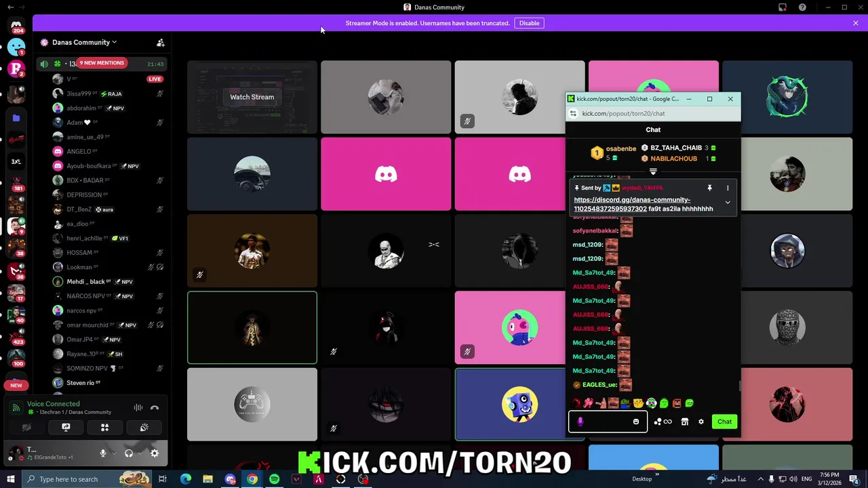
Task: Open the Kick chat shop icon
Action: [x=685, y=422]
